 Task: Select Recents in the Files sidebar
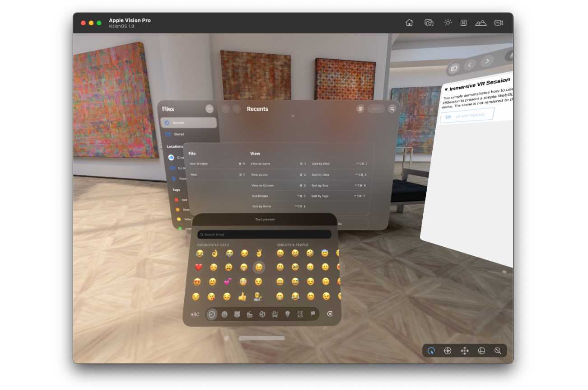[x=189, y=122]
